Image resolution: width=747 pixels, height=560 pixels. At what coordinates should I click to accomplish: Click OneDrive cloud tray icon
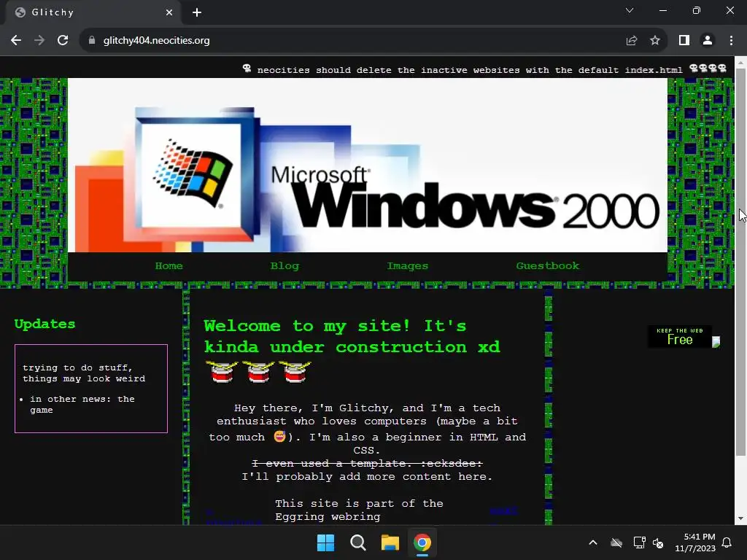click(616, 542)
